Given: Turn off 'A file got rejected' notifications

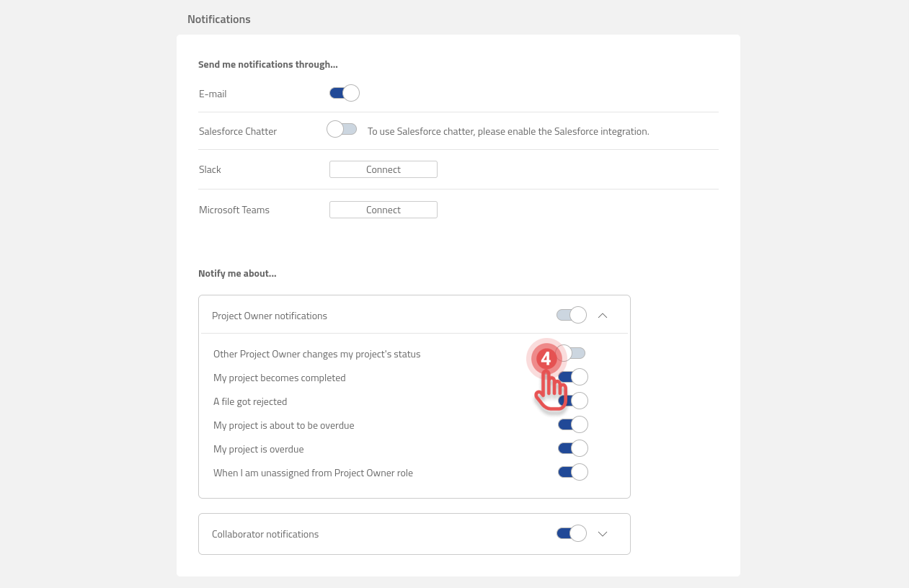Looking at the screenshot, I should tap(573, 400).
